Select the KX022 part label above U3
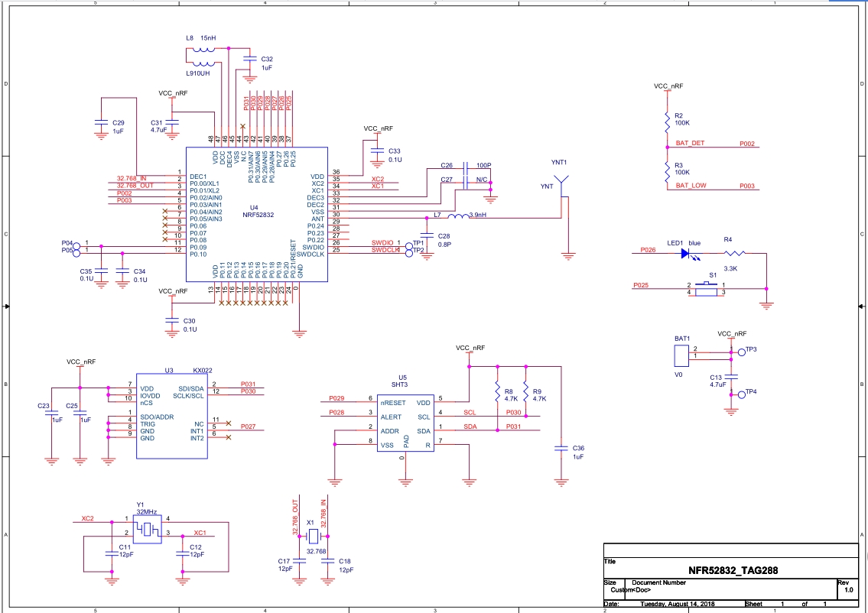The width and height of the screenshot is (868, 613). point(203,371)
